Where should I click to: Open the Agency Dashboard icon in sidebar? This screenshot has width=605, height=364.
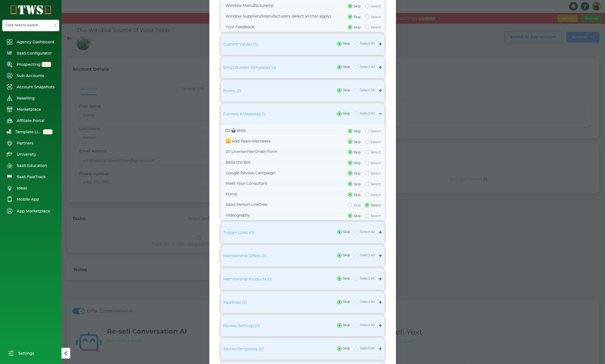[10, 42]
